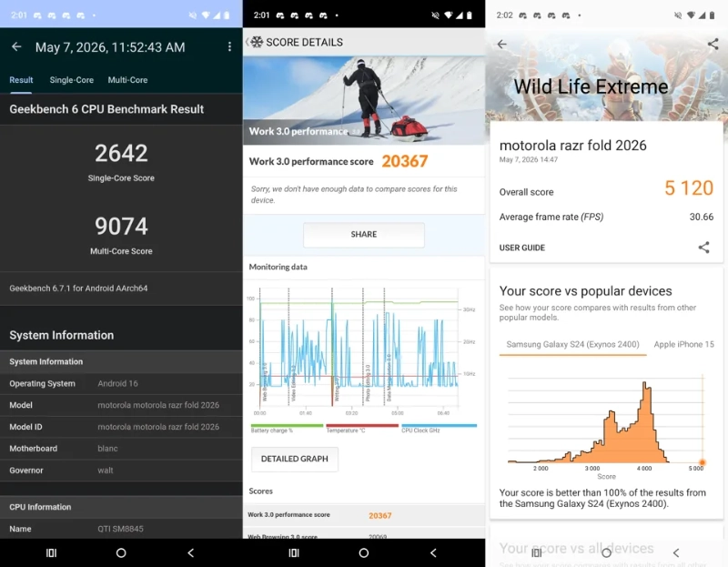Tap CPU Clock GHz legend entry
This screenshot has width=728, height=567.
click(x=439, y=428)
